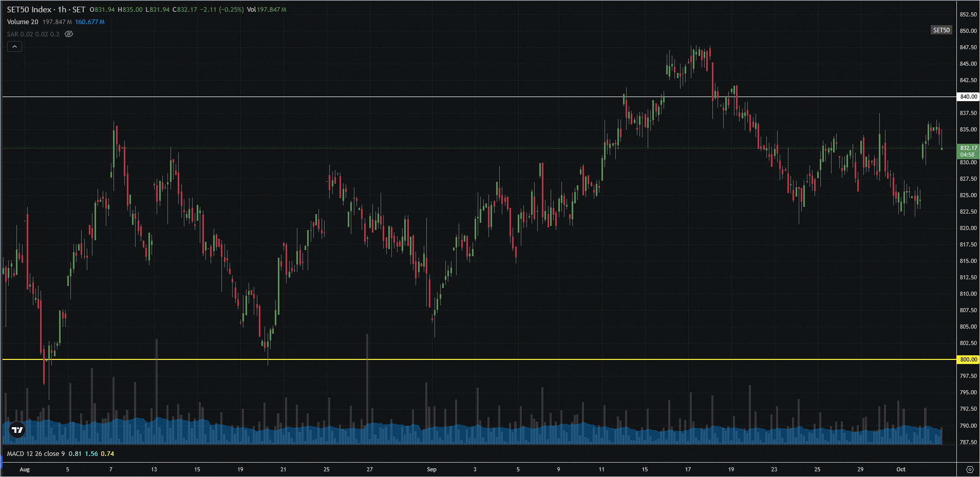Open chart settings hexagon icon
The height and width of the screenshot is (477, 980).
[970, 469]
